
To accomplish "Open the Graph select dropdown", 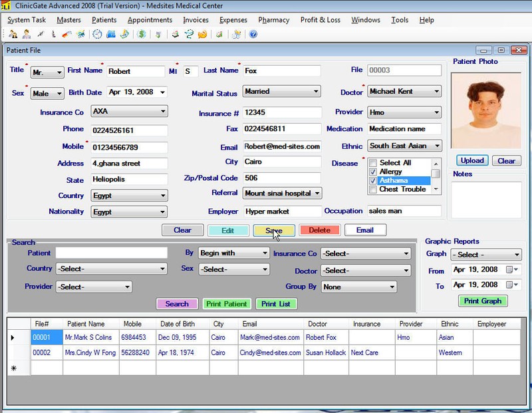I will 486,255.
